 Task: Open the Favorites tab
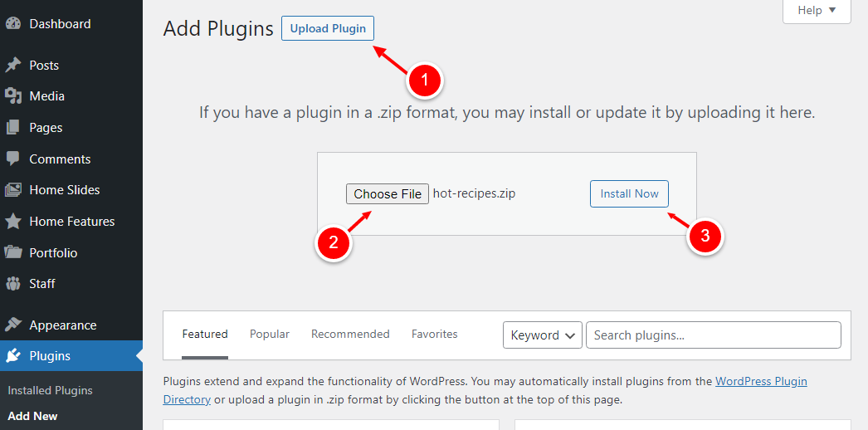435,334
